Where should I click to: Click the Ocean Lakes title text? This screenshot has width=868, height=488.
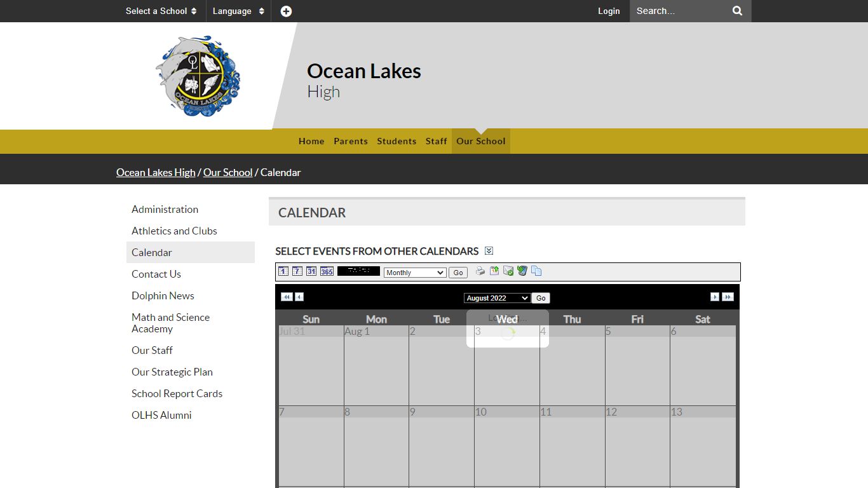click(364, 71)
